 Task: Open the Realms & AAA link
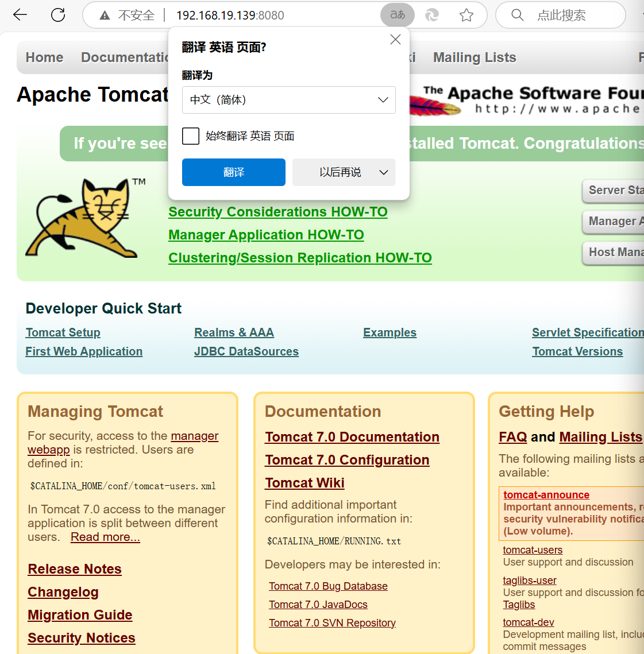point(234,332)
